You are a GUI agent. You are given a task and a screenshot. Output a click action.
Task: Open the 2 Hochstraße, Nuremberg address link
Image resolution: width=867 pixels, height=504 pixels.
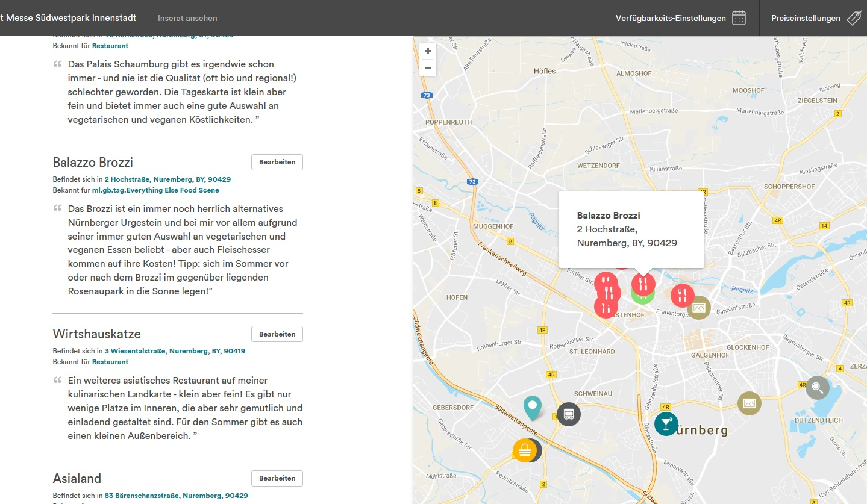[167, 179]
